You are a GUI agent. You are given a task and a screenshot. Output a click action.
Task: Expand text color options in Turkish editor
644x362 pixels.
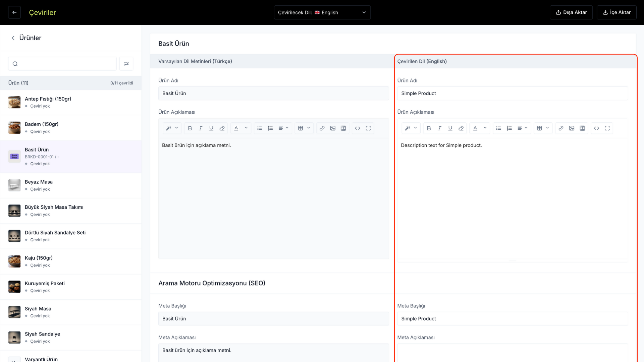(x=241, y=128)
